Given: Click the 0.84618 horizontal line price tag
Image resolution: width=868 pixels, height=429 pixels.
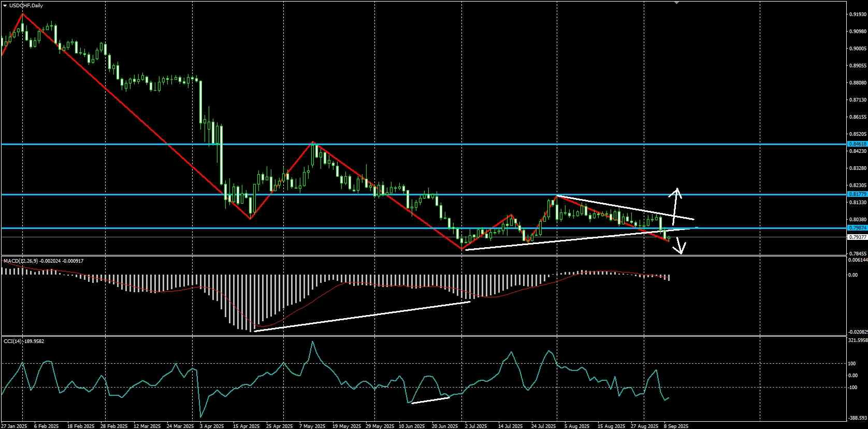Looking at the screenshot, I should point(857,144).
